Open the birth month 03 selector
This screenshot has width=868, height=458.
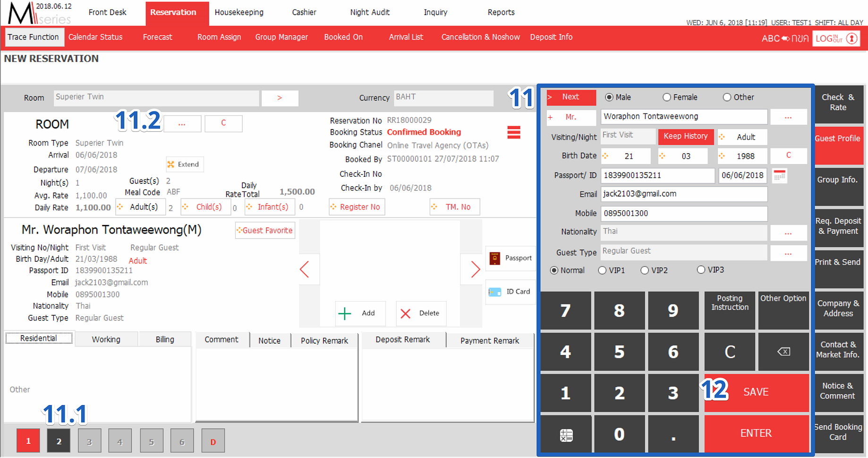click(x=683, y=156)
